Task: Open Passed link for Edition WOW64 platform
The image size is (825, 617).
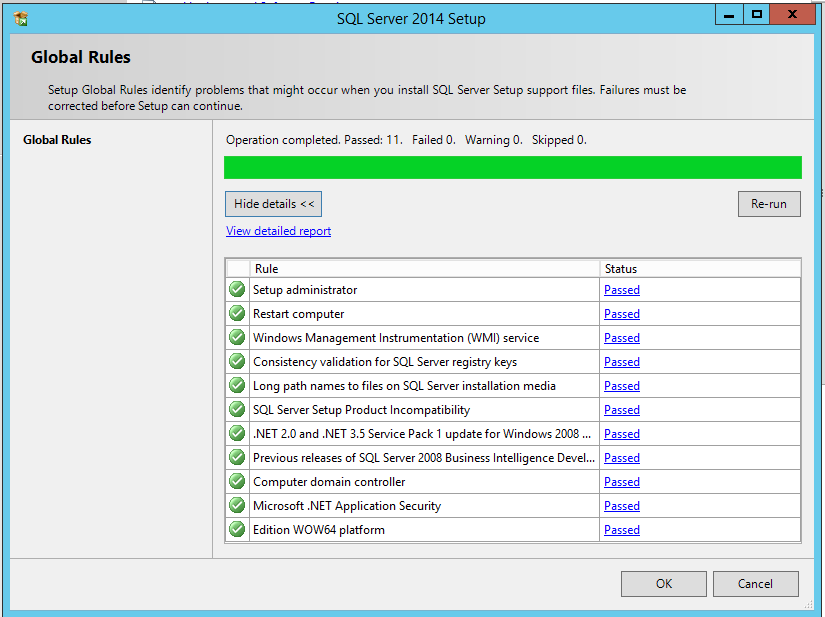Action: (x=622, y=530)
